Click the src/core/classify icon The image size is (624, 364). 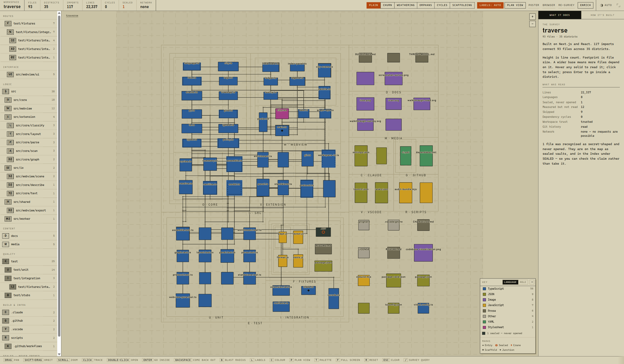pos(10,125)
